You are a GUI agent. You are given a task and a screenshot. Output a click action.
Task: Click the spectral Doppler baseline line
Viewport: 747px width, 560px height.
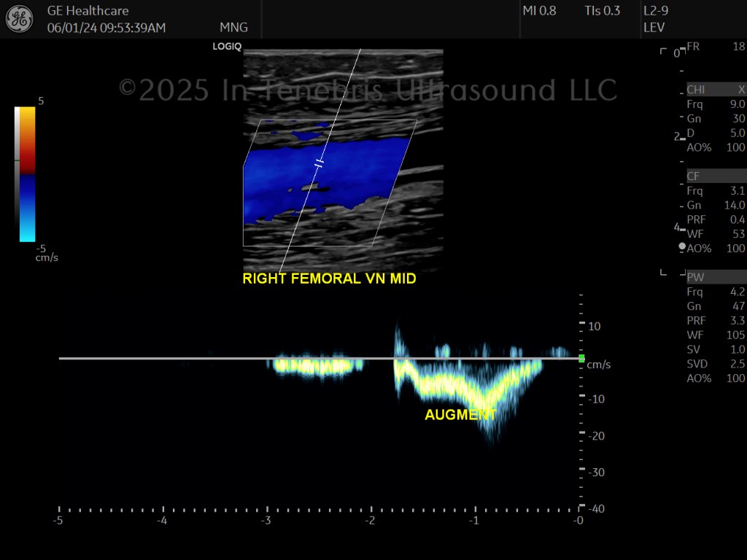(x=318, y=358)
